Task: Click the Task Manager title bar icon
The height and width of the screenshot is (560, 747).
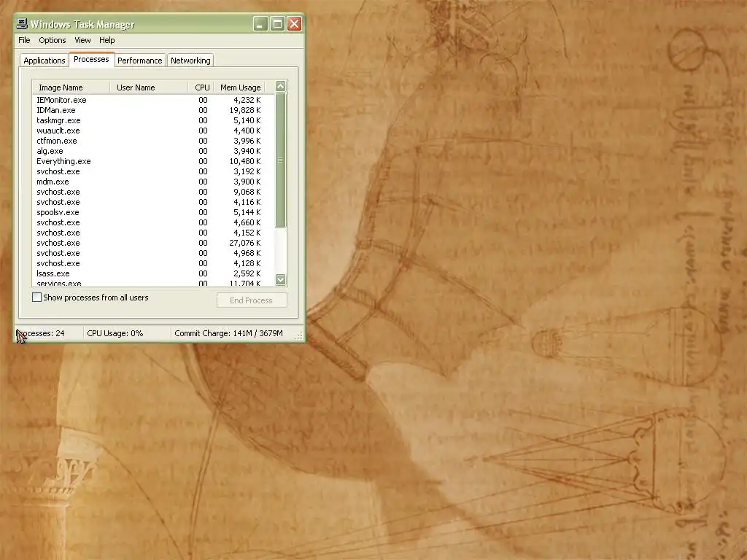Action: 22,24
